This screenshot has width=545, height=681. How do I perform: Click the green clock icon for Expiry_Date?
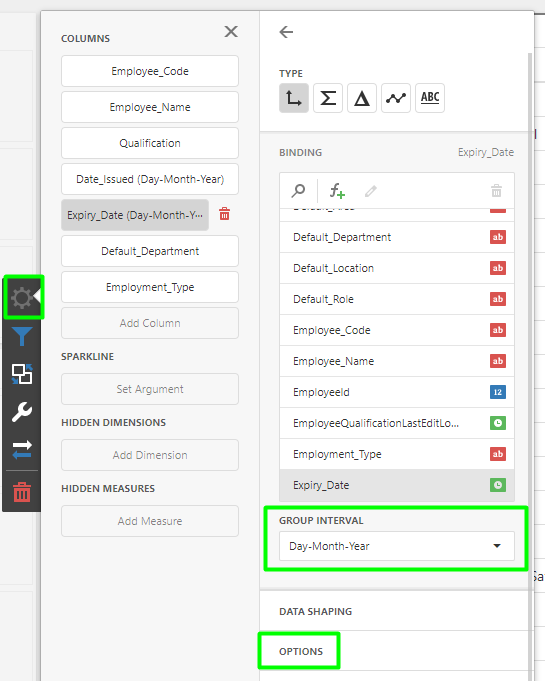[498, 485]
